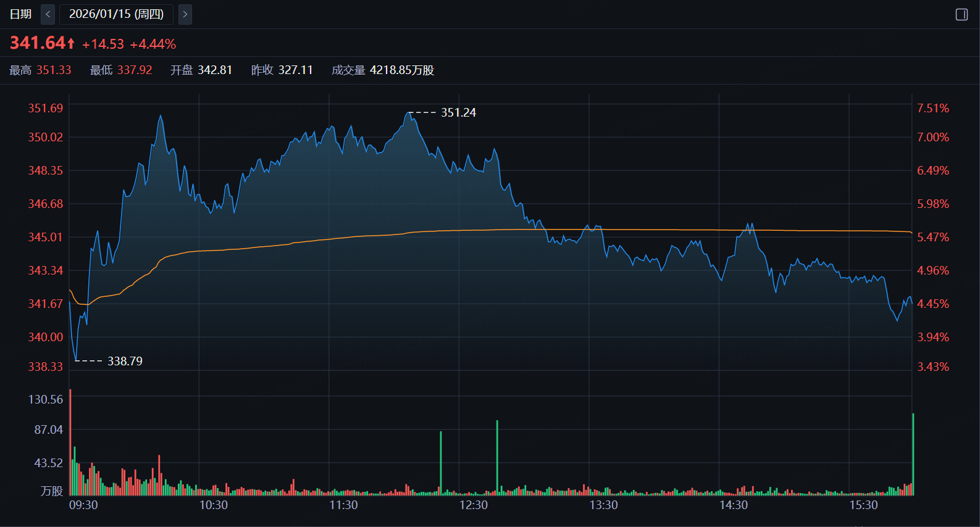The width and height of the screenshot is (980, 527).
Task: Click the 7.00% percentage axis label
Action: (933, 137)
